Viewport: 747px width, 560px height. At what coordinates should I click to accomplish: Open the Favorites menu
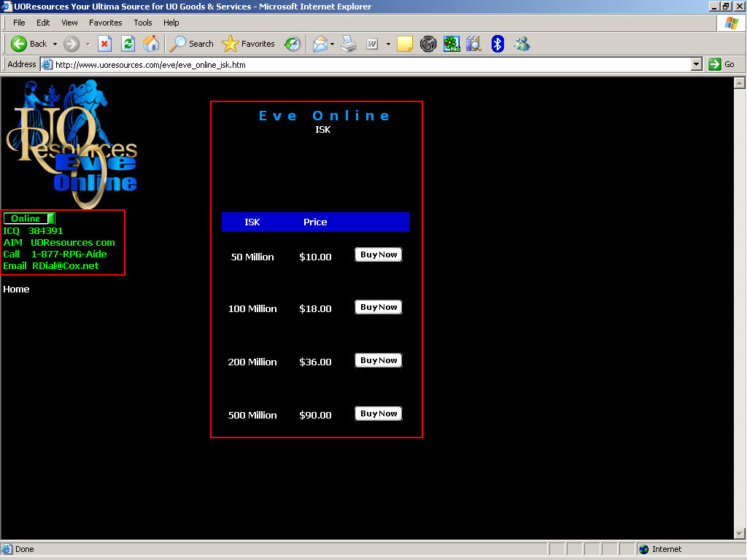point(105,23)
